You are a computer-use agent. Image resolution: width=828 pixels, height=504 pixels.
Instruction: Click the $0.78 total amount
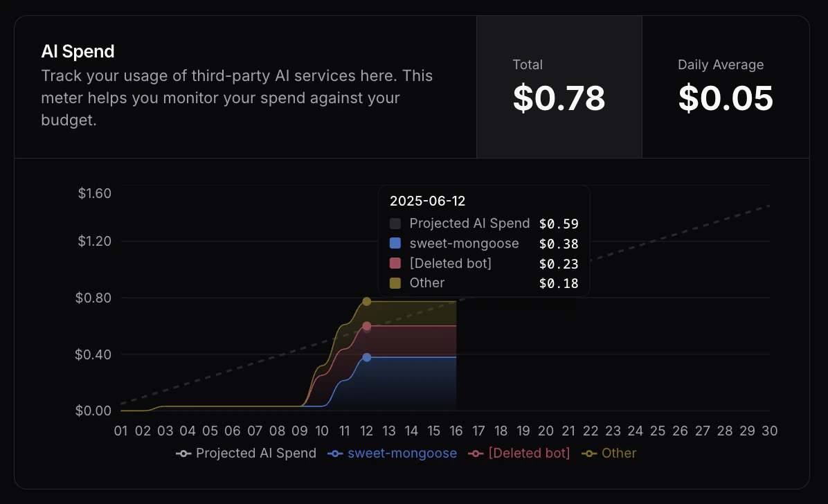(559, 99)
